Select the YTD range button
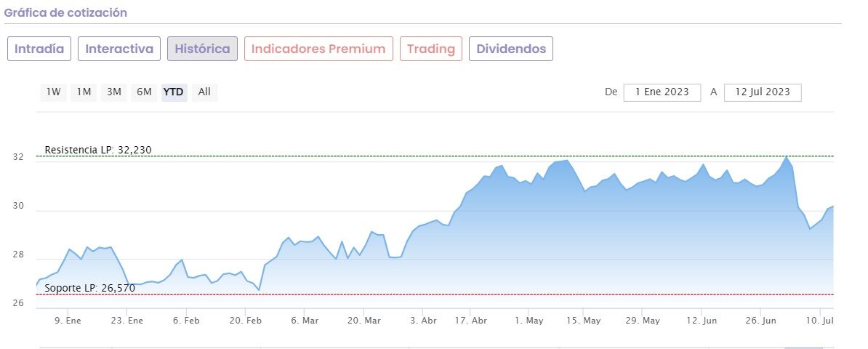 pos(174,92)
